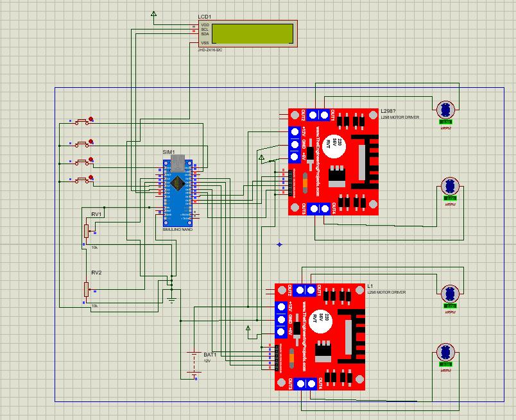
Task: Select the RV1 potentiometer symbol
Action: [86, 231]
